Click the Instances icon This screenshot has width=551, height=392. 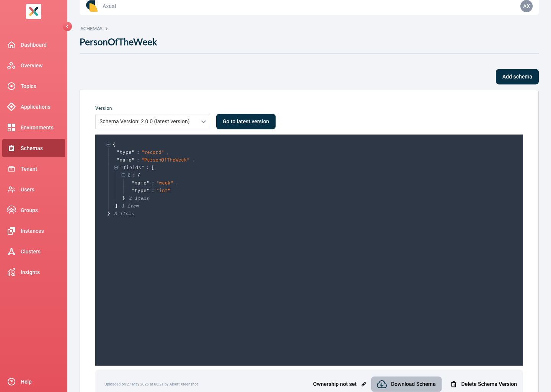[11, 231]
